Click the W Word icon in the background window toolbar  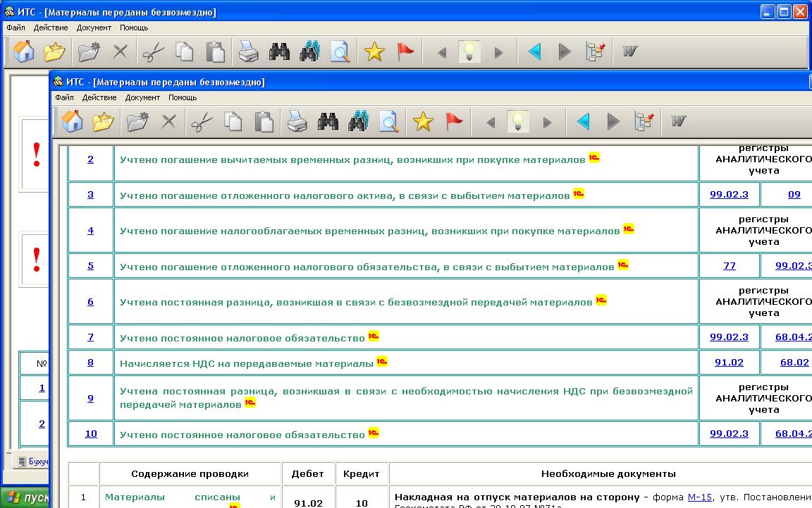[629, 52]
